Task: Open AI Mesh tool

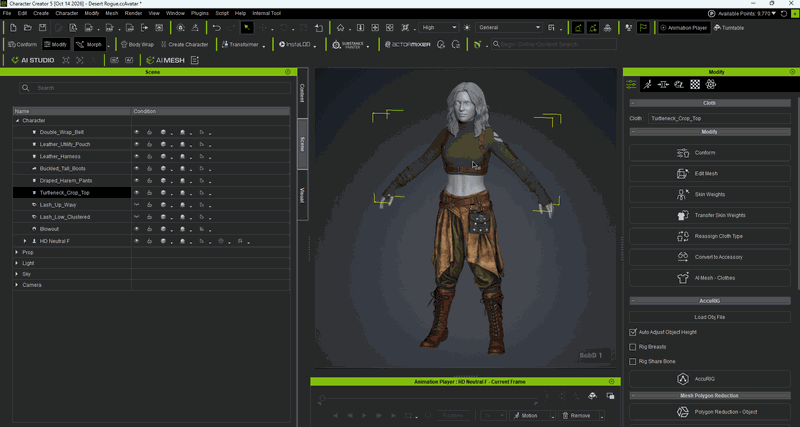Action: click(x=165, y=60)
